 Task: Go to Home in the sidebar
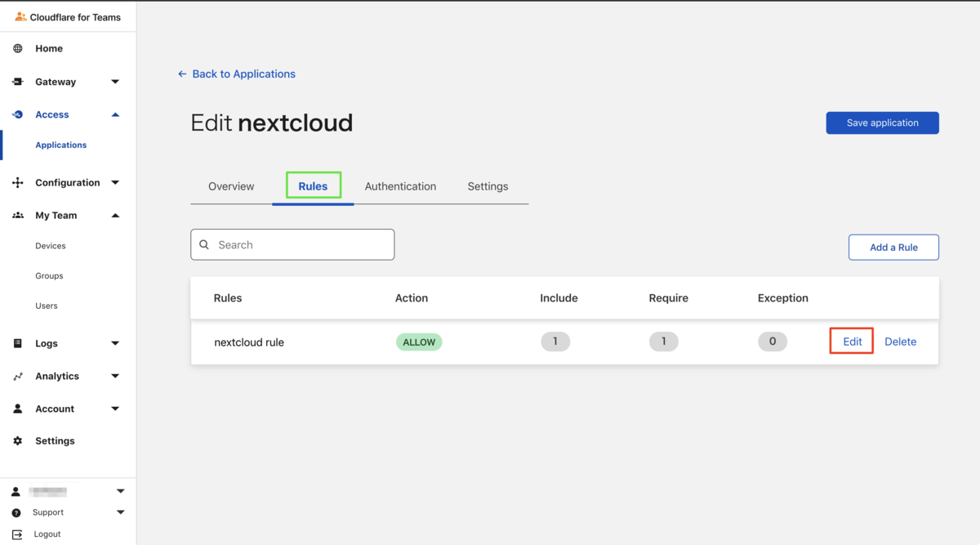(49, 48)
